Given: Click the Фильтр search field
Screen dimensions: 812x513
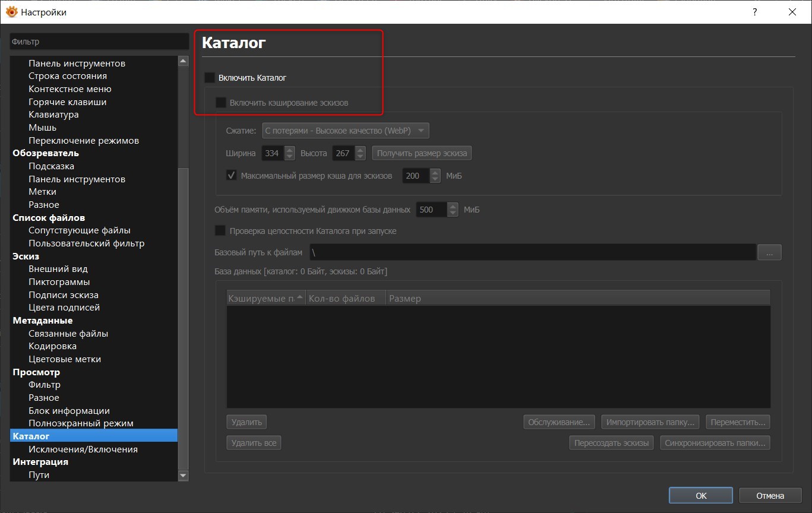Looking at the screenshot, I should click(99, 42).
